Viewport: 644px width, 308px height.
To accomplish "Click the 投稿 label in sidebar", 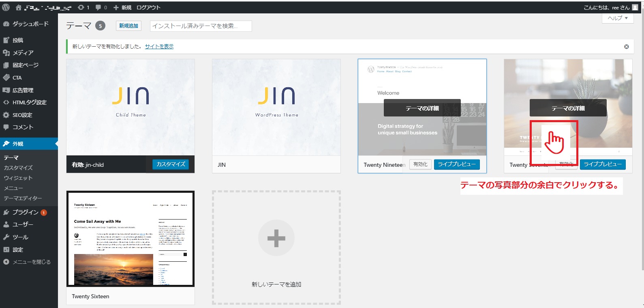I will [x=18, y=40].
